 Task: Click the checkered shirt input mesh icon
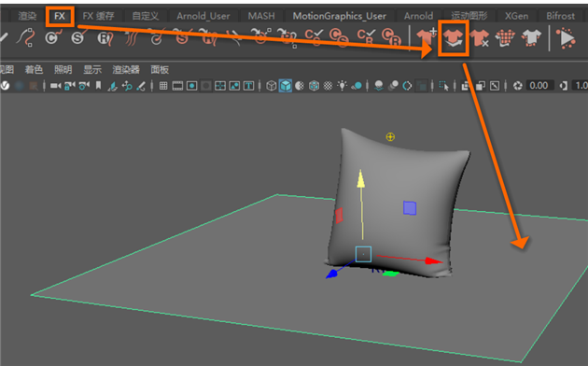tap(505, 38)
